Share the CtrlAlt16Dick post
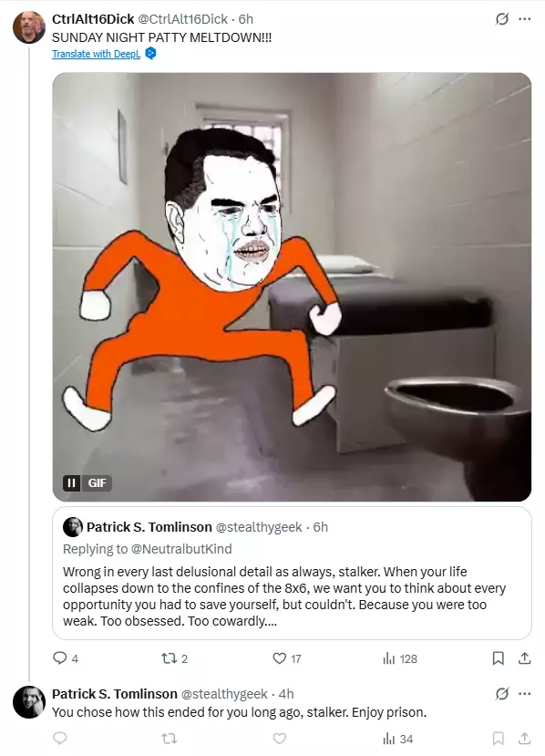545x756 pixels. coord(524,658)
